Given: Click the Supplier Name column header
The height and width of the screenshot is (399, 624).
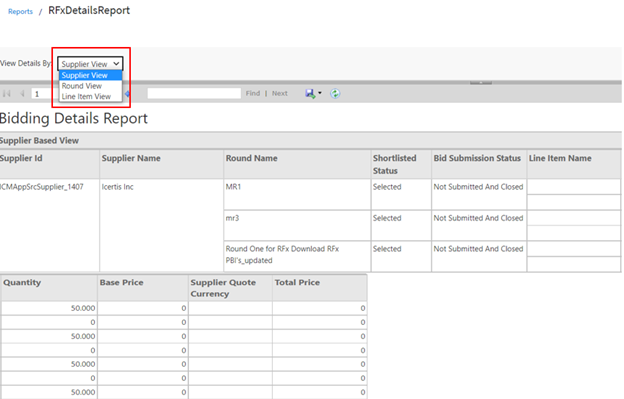Looking at the screenshot, I should click(x=162, y=164).
